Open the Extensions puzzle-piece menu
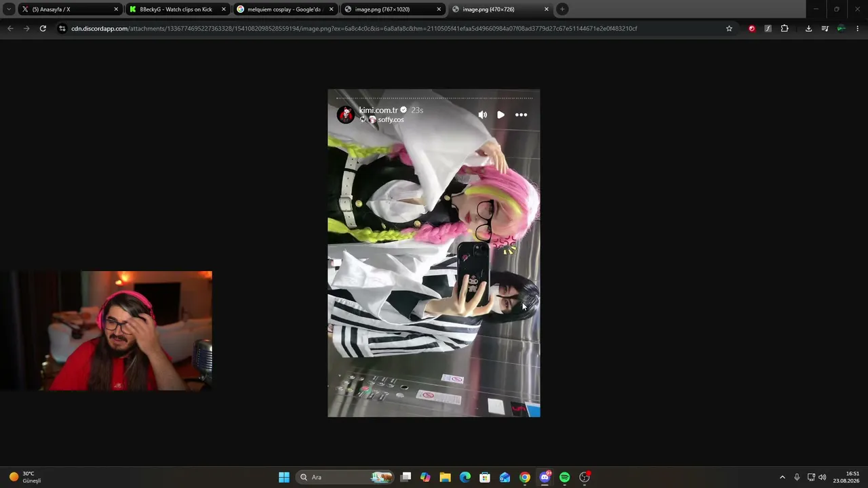This screenshot has width=868, height=488. (x=785, y=28)
